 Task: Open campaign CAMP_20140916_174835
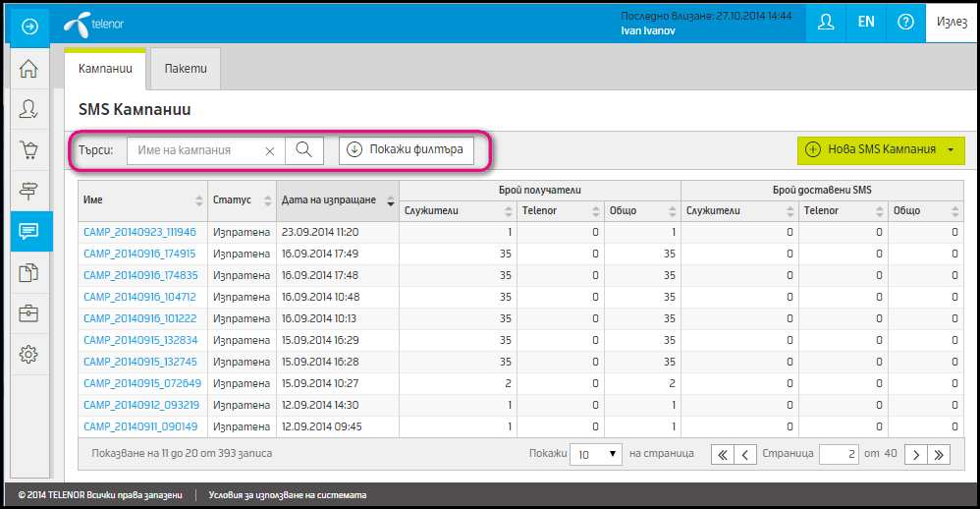point(140,275)
